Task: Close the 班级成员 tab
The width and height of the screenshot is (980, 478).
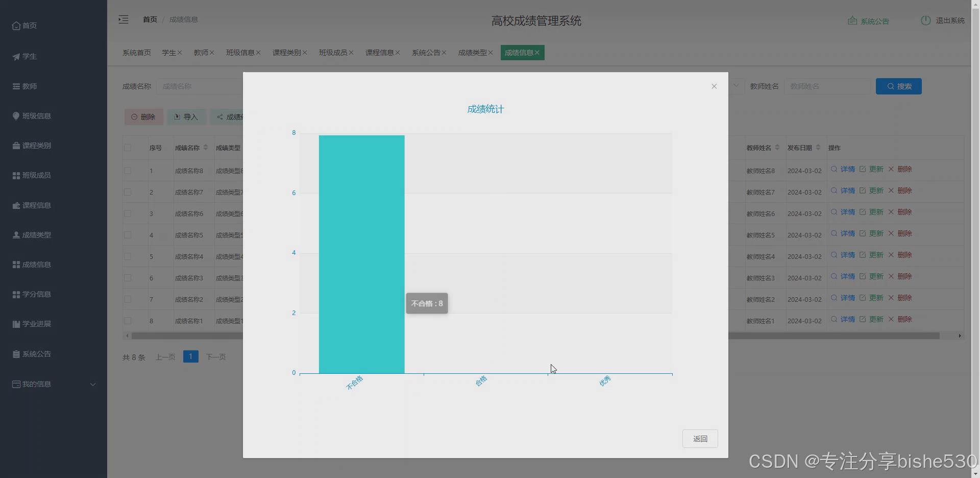Action: 351,53
